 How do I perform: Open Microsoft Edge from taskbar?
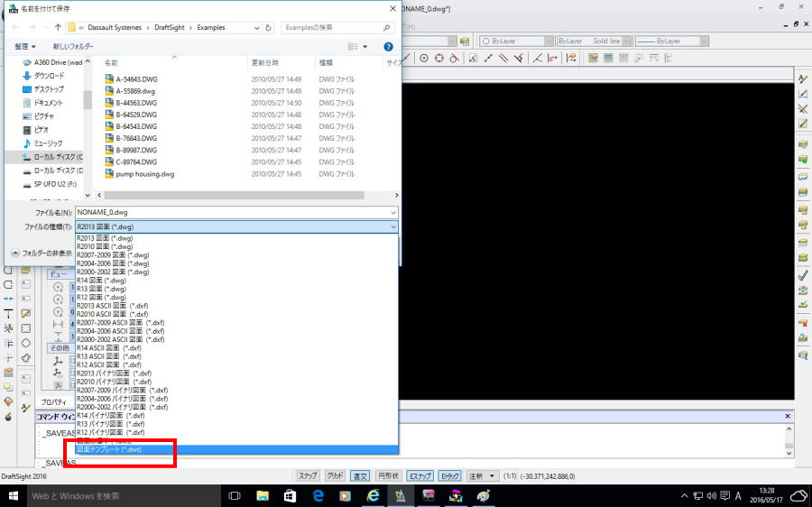tap(318, 495)
